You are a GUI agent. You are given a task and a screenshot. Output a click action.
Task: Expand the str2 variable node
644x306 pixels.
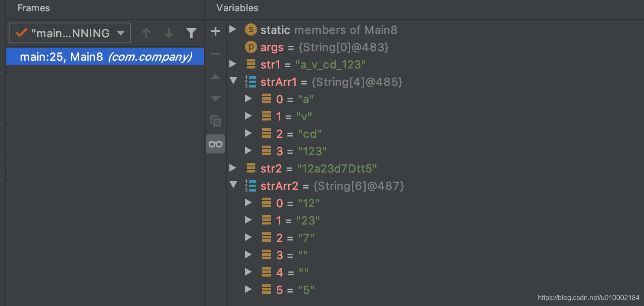[x=233, y=168]
